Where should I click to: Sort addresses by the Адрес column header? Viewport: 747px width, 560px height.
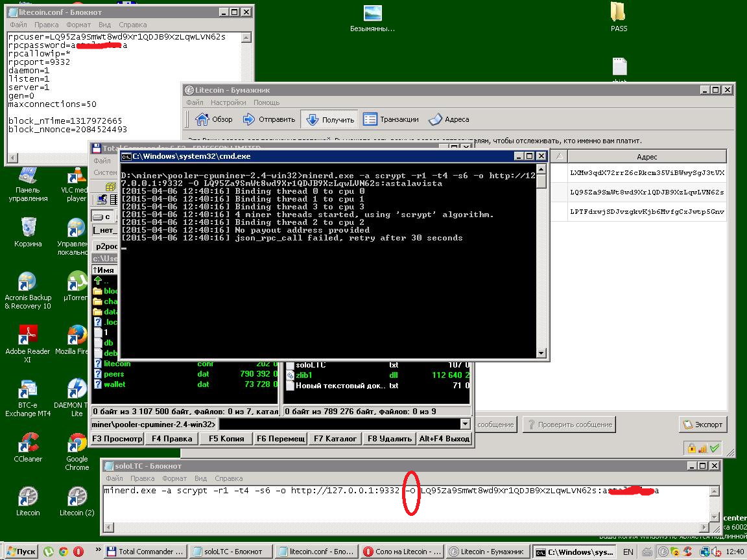[x=646, y=157]
